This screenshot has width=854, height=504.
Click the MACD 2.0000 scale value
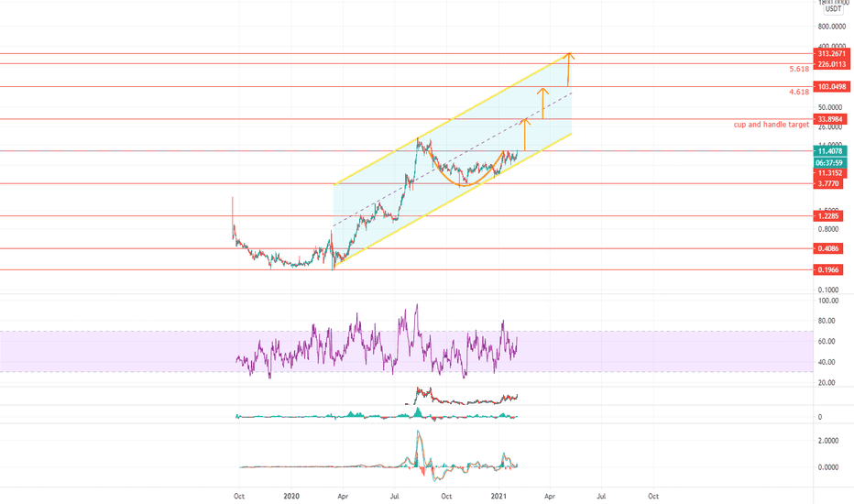(x=827, y=441)
